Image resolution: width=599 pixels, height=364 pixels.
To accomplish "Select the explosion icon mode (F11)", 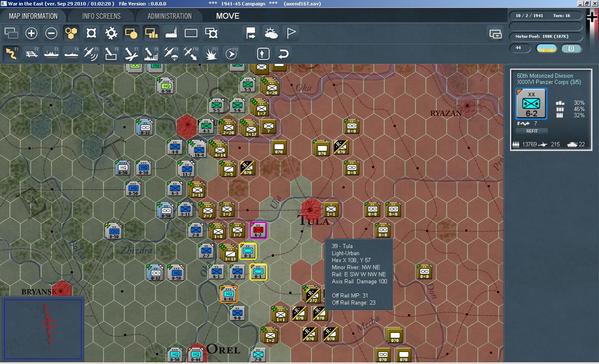I will [211, 54].
